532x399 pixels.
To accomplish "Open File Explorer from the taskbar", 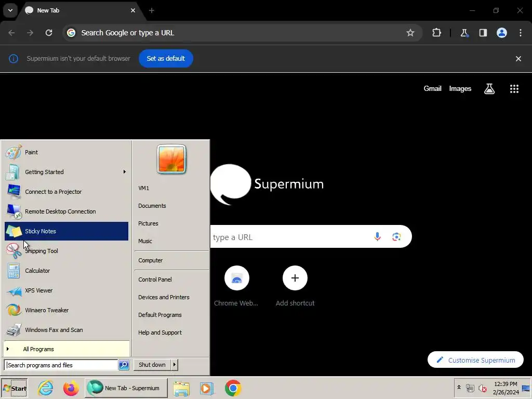I will pyautogui.click(x=181, y=388).
